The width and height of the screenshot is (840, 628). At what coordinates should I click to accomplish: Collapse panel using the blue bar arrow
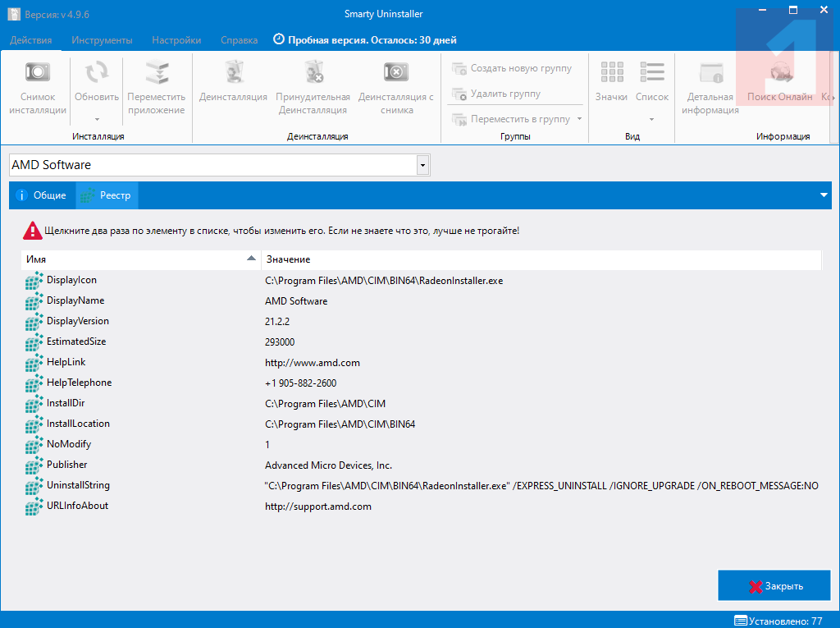(824, 195)
